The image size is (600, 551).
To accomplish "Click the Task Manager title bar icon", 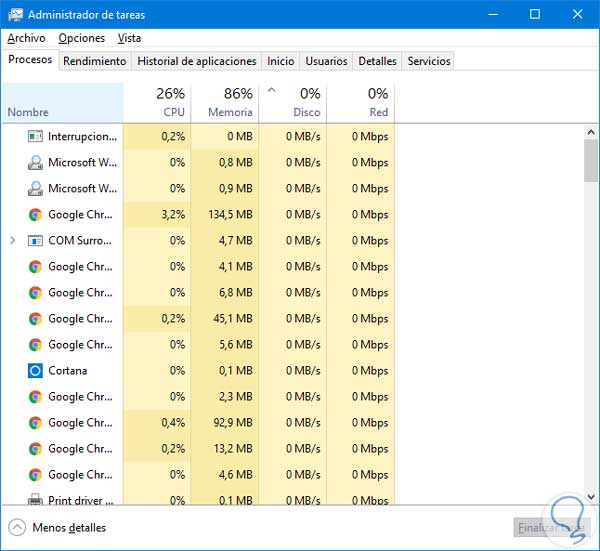I will (x=14, y=14).
